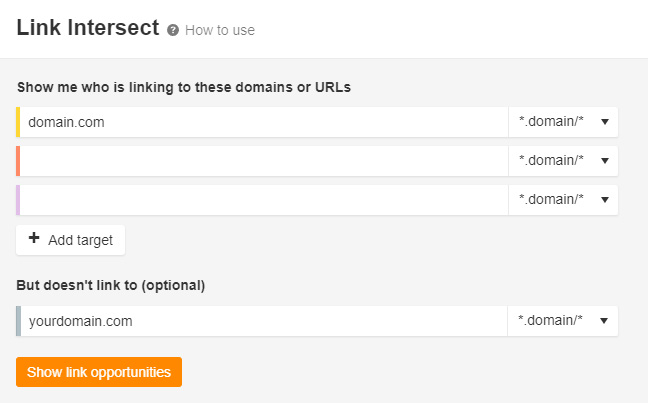Click the Link Intersect page heading
The height and width of the screenshot is (403, 648).
(88, 28)
